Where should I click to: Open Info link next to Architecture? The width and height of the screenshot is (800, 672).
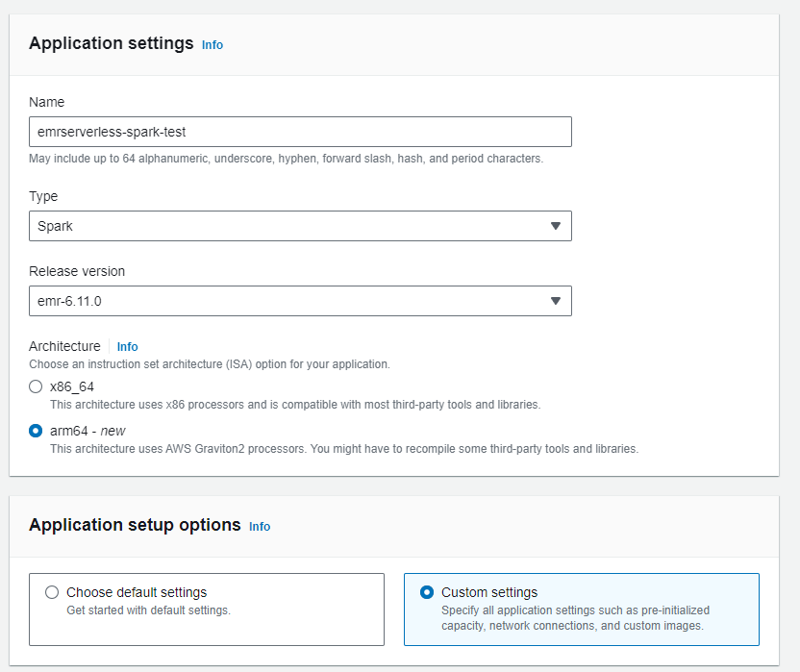coord(127,347)
